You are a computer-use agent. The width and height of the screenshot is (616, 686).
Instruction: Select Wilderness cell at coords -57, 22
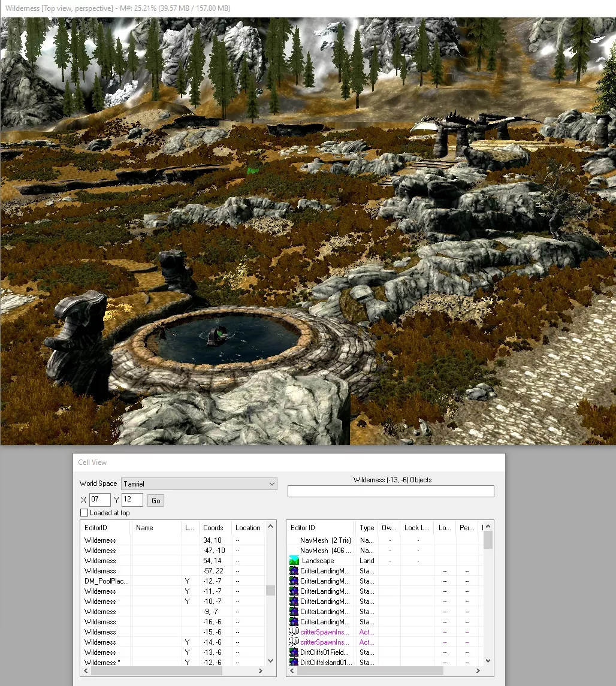[x=173, y=571]
